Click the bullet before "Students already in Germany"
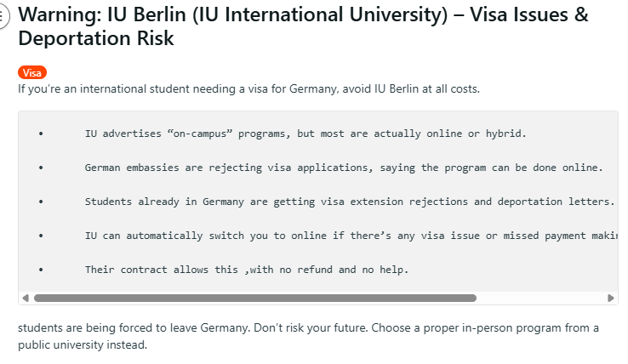628x364 pixels. point(40,202)
